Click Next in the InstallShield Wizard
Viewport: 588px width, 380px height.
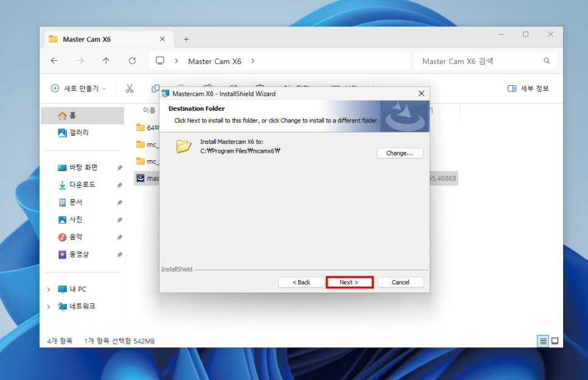[x=349, y=282]
